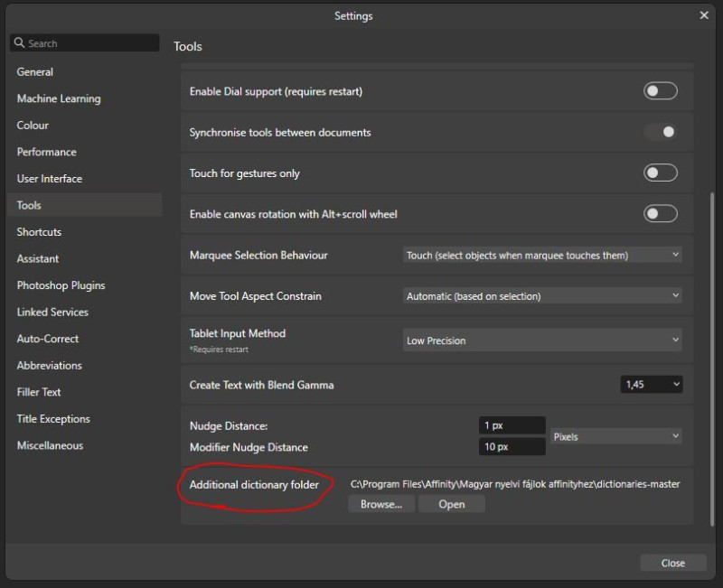Image resolution: width=723 pixels, height=588 pixels.
Task: Click Open dictionary folder button
Action: (451, 504)
